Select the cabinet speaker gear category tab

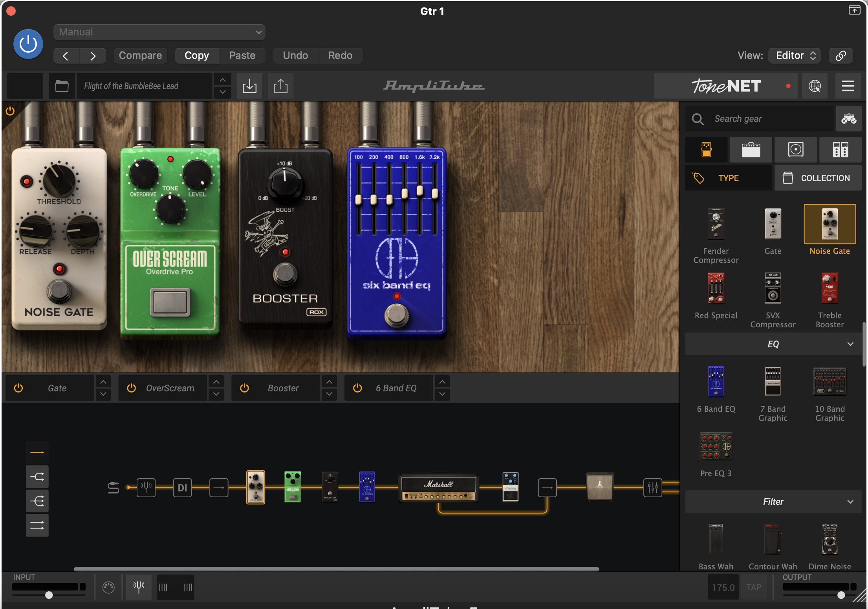[x=796, y=150]
